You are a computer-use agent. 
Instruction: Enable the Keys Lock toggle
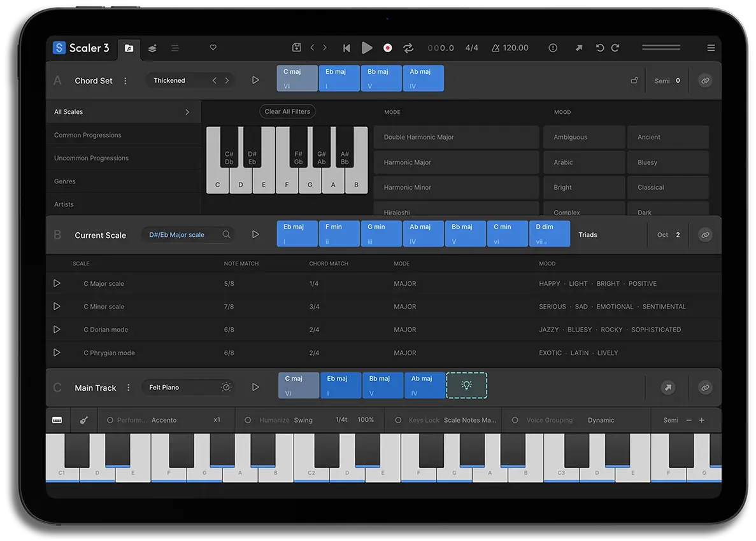(398, 420)
